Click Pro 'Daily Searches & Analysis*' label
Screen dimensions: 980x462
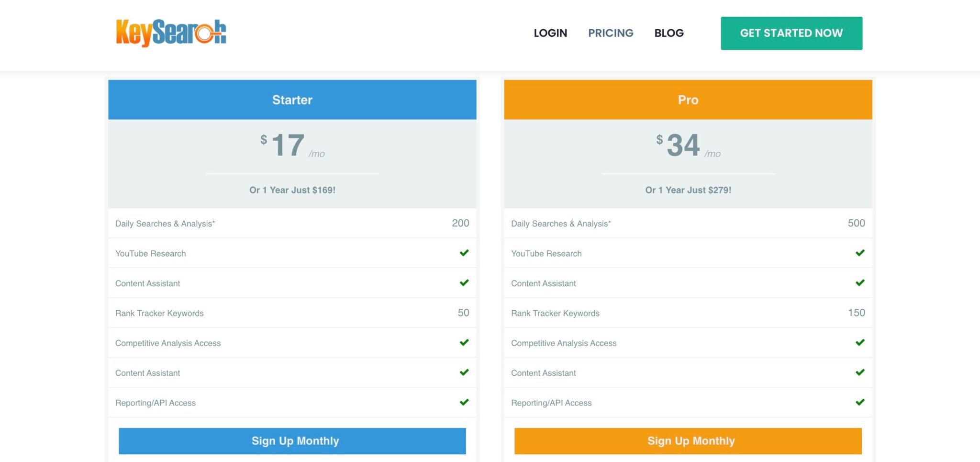tap(561, 224)
